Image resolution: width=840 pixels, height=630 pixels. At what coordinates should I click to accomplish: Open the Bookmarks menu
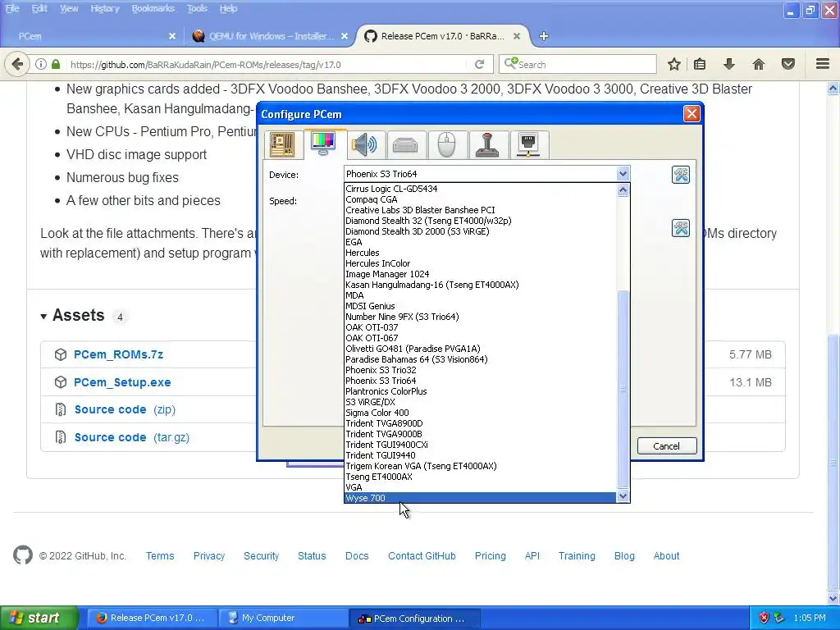click(153, 8)
